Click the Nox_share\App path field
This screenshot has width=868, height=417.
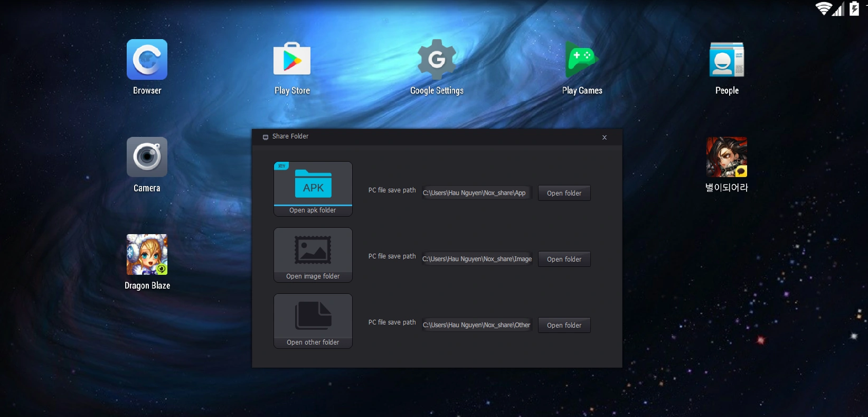tap(476, 193)
